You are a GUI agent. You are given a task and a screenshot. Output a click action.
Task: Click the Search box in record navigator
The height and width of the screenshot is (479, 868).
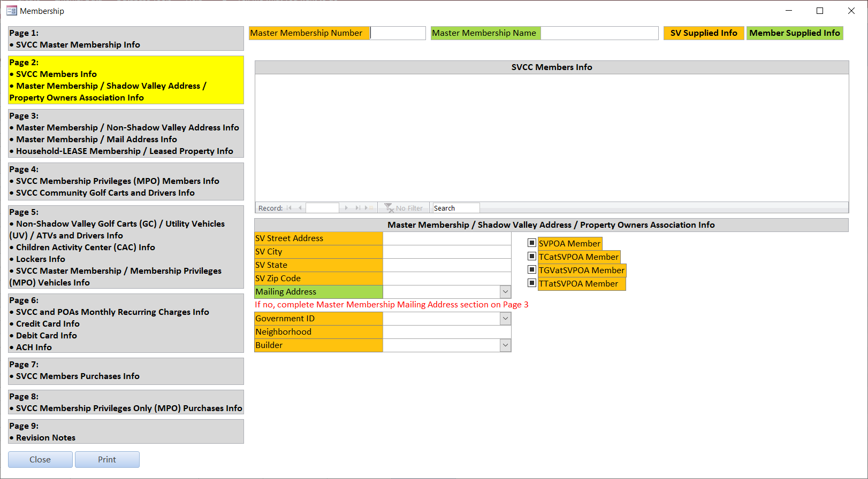pyautogui.click(x=456, y=208)
